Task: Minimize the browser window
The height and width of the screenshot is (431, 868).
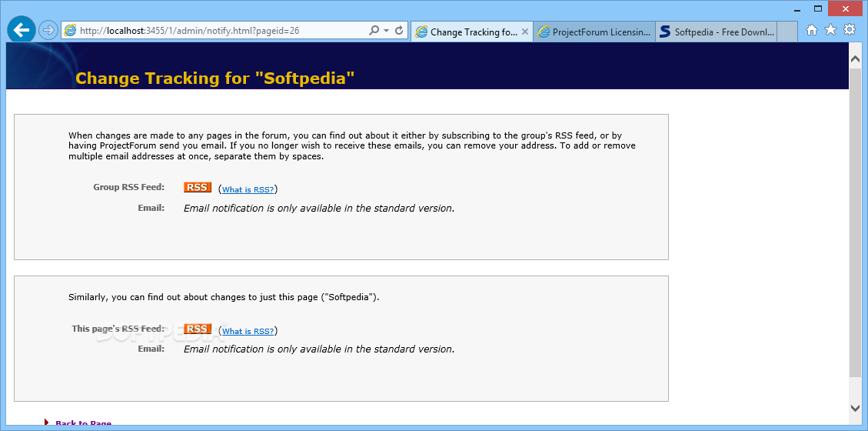Action: (x=798, y=9)
